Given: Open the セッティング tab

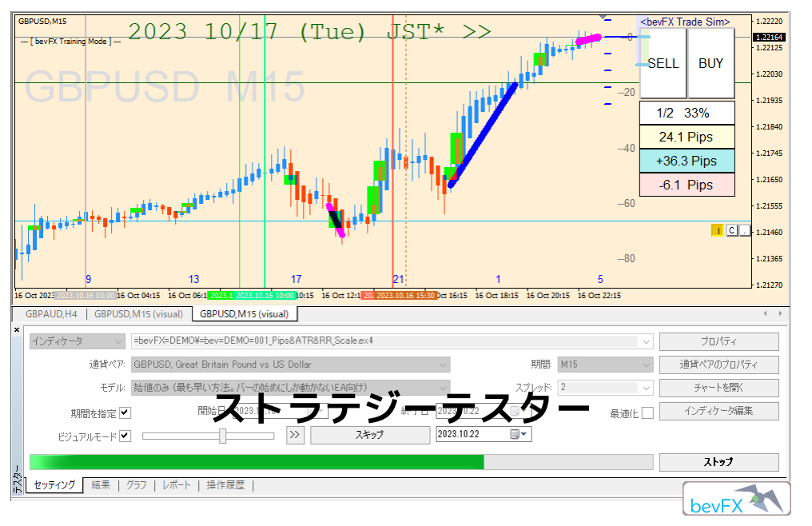Looking at the screenshot, I should [54, 485].
